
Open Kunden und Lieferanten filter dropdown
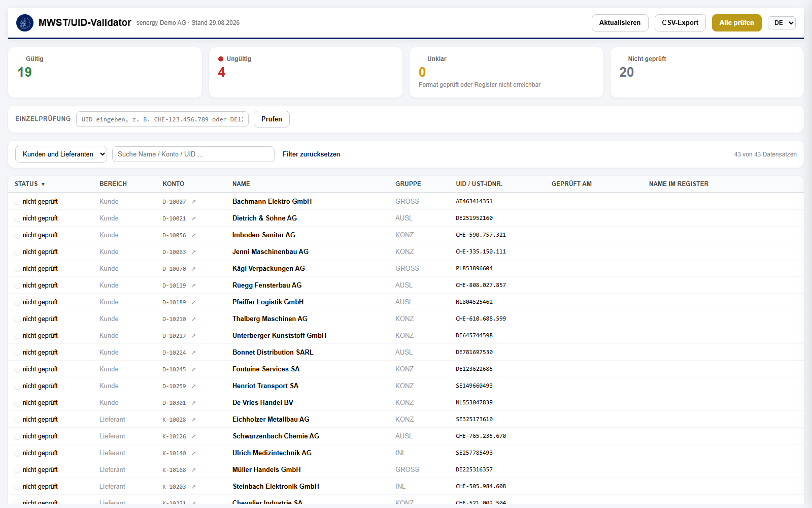(x=61, y=154)
